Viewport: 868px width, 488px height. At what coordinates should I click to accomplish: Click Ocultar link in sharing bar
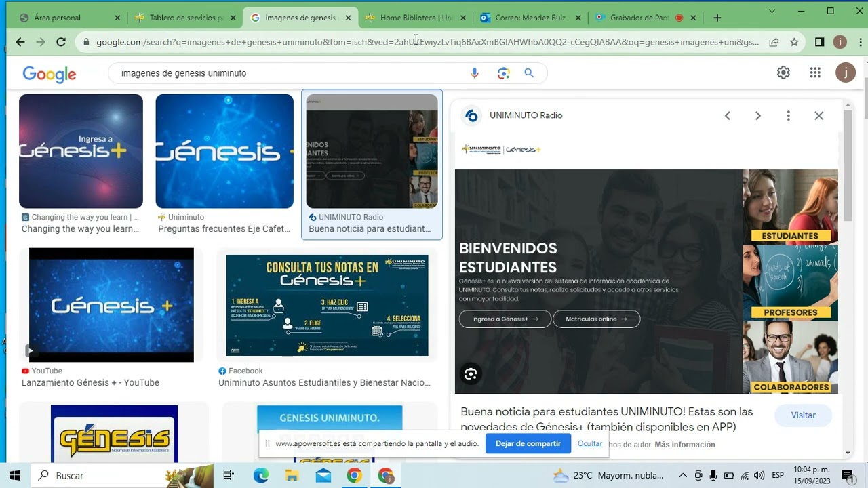[589, 443]
